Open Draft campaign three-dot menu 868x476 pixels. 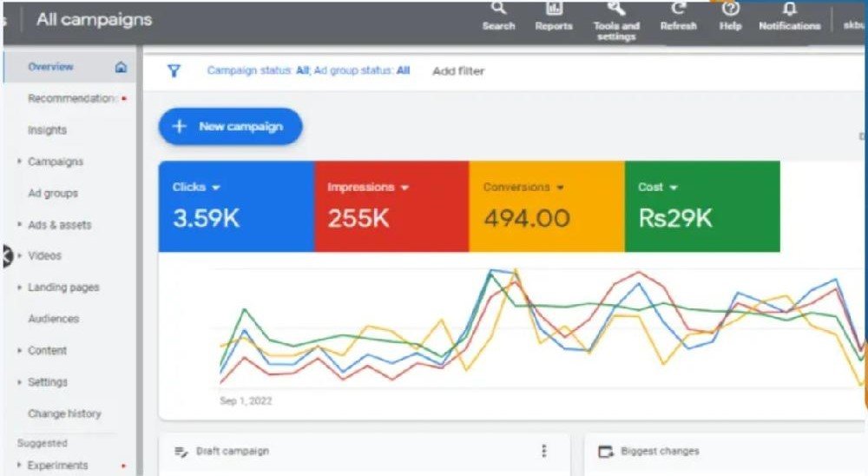coord(544,451)
